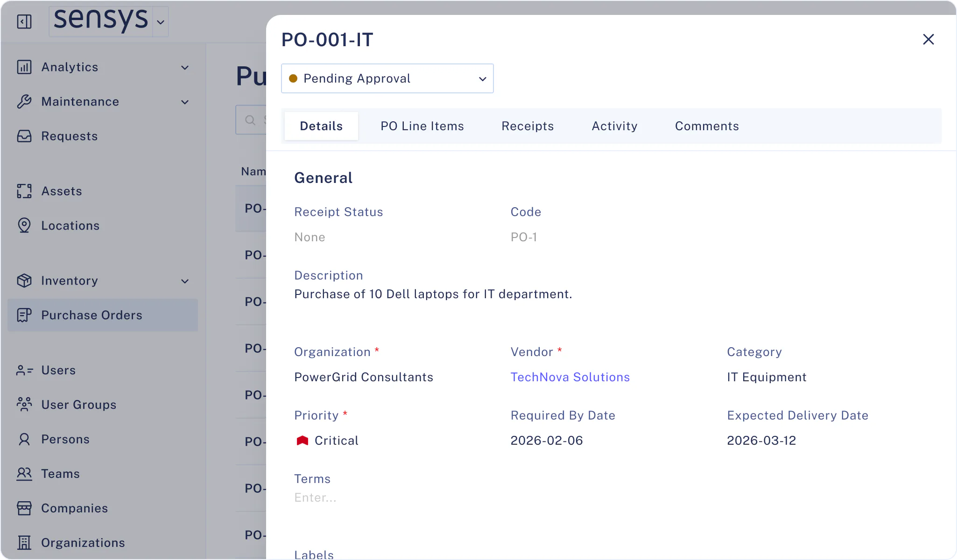Viewport: 957px width, 560px height.
Task: Click the User Groups icon
Action: click(x=24, y=405)
